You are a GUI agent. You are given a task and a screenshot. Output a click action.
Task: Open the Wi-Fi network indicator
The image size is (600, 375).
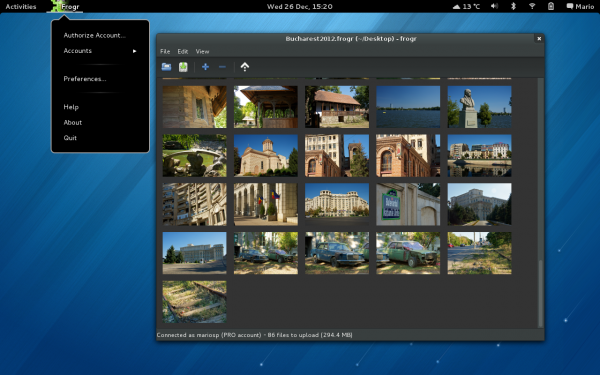532,6
